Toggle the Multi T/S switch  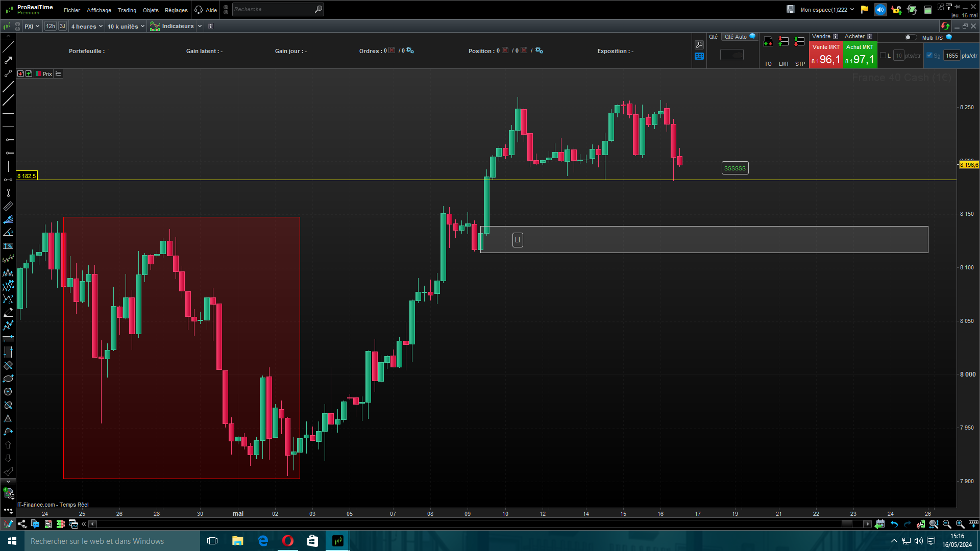coord(911,37)
